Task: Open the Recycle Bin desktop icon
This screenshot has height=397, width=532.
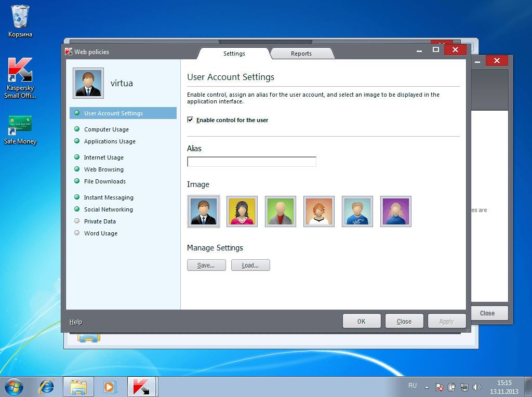Action: click(x=20, y=21)
